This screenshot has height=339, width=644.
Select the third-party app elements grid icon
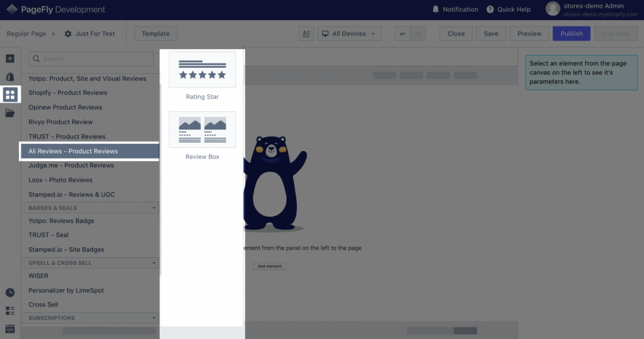pyautogui.click(x=10, y=94)
